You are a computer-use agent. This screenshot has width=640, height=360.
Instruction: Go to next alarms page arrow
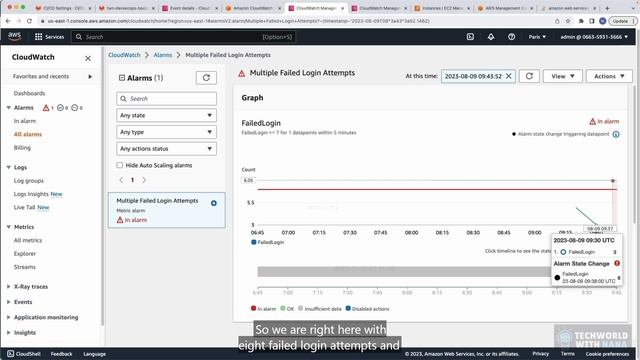[144, 180]
